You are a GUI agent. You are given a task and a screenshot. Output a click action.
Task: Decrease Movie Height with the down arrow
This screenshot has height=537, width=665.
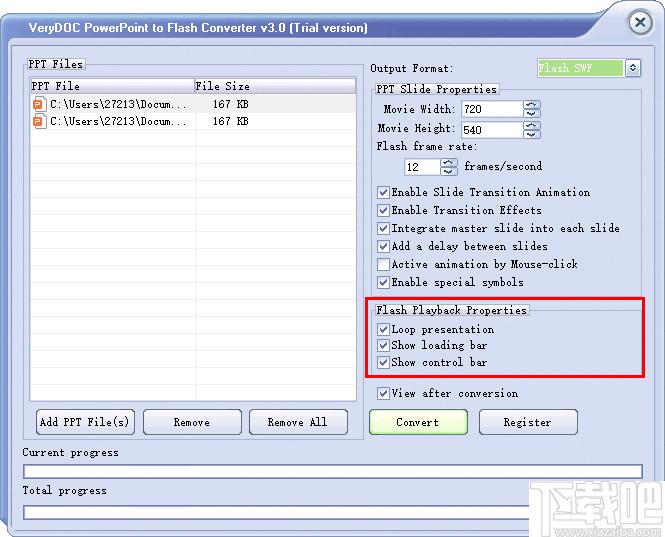531,134
